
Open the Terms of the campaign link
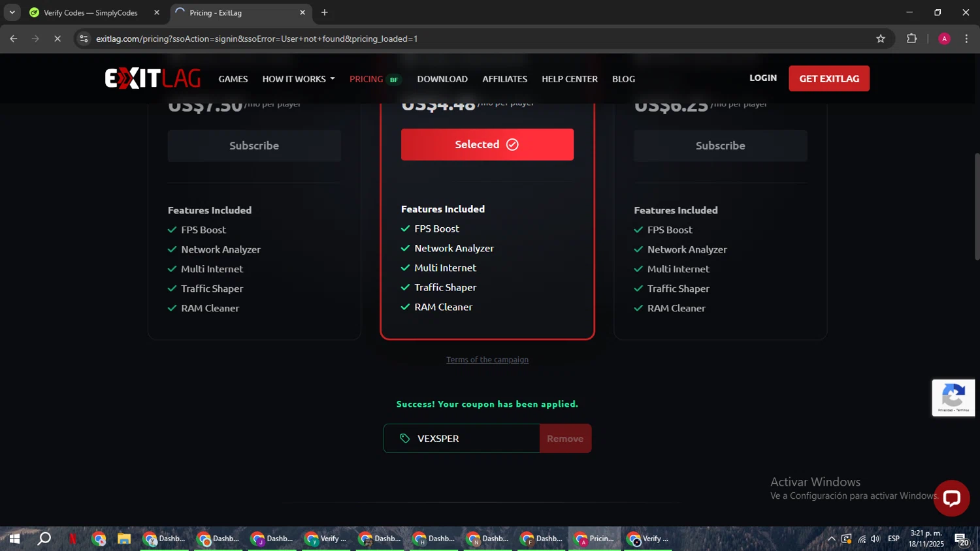tap(487, 360)
